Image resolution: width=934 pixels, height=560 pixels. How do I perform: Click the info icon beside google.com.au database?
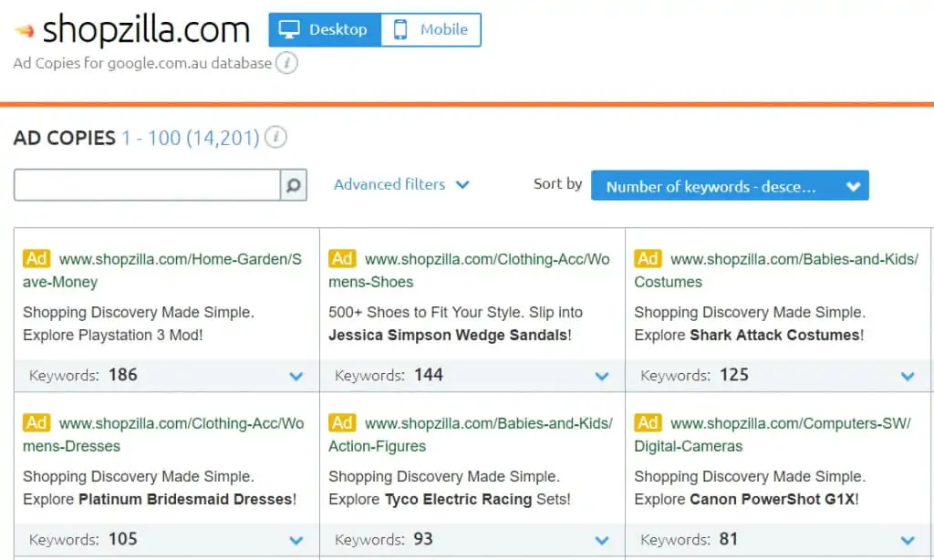[286, 63]
